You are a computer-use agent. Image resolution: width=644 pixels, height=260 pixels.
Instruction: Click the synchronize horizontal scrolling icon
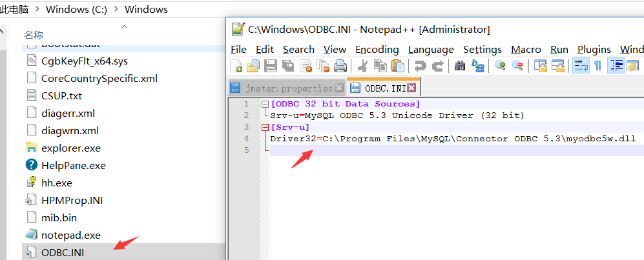tap(557, 65)
